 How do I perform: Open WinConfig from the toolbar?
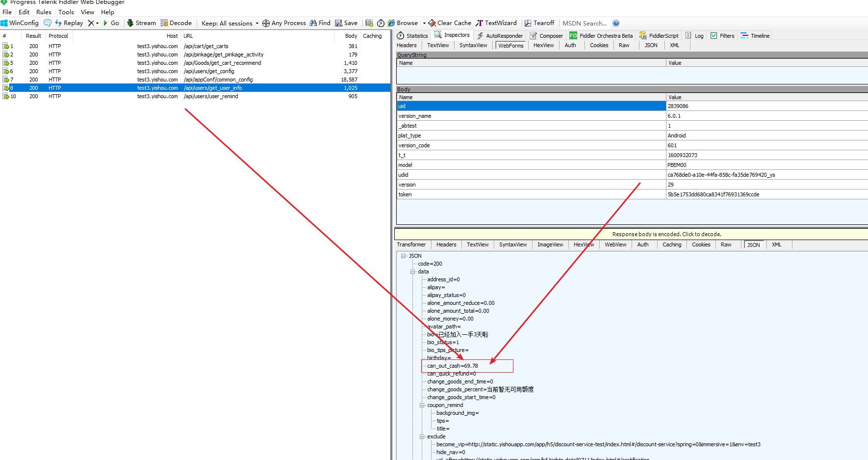[20, 23]
